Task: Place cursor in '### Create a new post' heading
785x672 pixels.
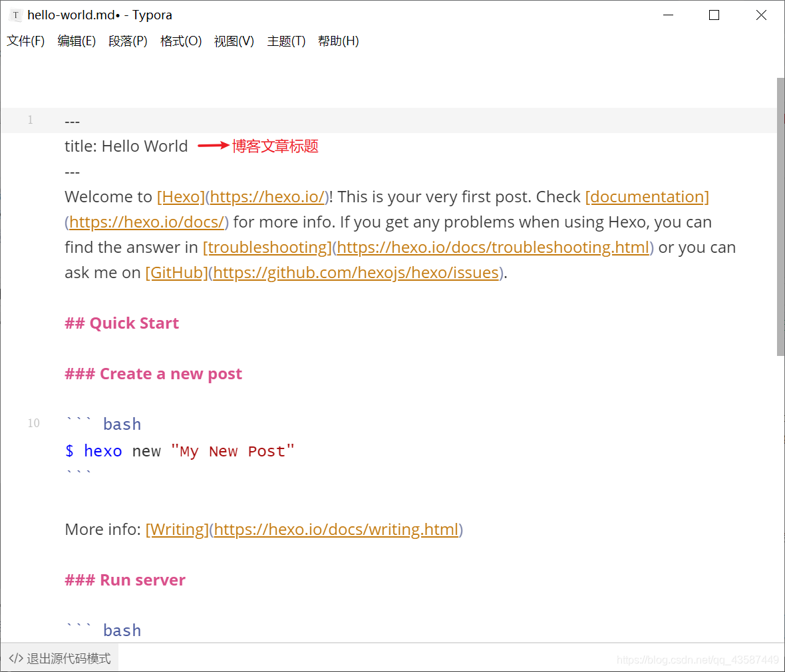Action: 153,373
